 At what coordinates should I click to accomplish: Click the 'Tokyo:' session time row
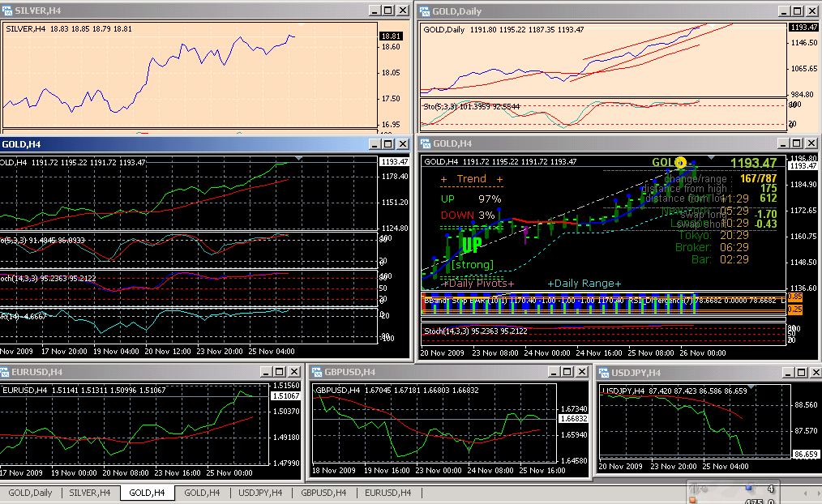713,235
